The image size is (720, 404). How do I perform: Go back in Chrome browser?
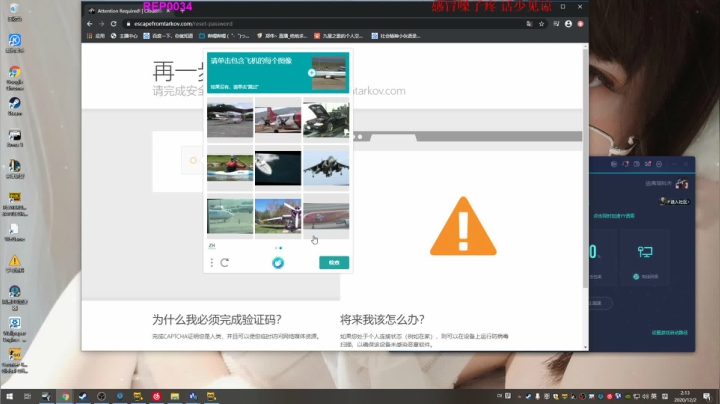pos(90,24)
